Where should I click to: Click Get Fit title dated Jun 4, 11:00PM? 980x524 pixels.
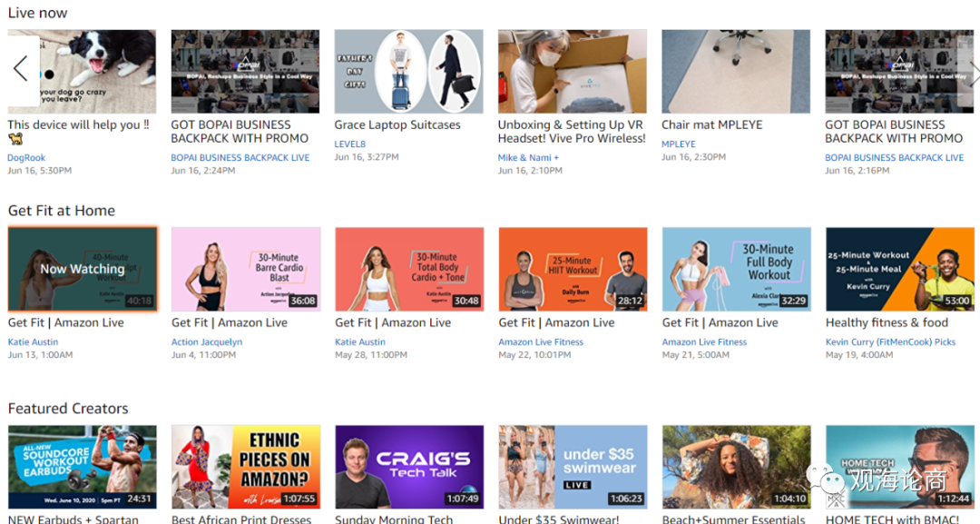tap(230, 322)
